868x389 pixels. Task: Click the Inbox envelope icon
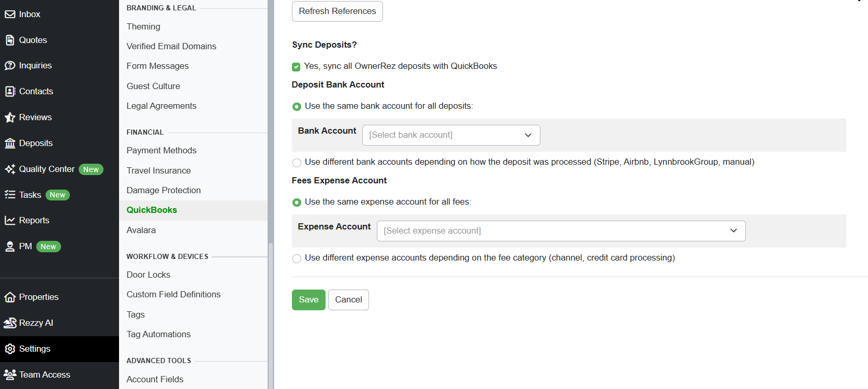(x=10, y=15)
